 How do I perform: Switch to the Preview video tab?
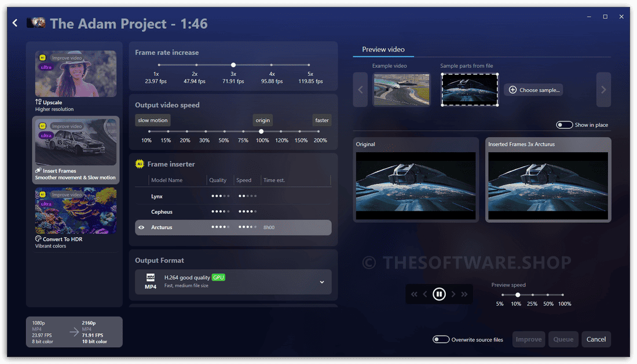383,50
